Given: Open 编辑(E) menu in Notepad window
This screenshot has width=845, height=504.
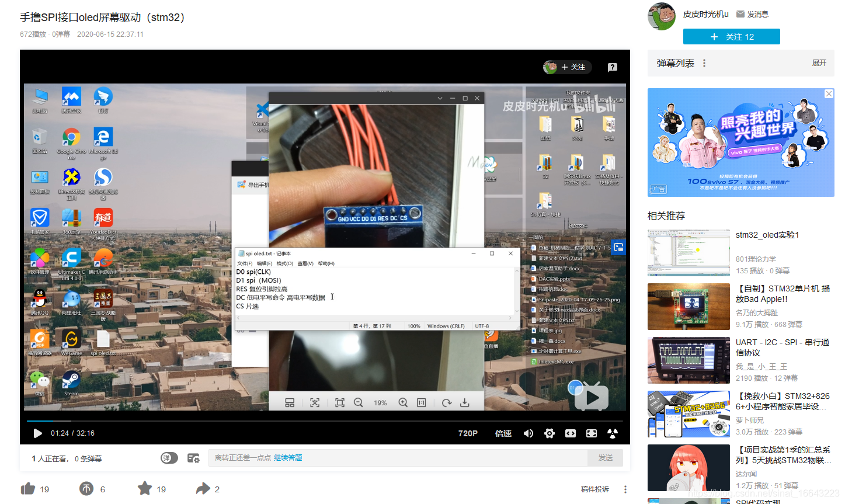Looking at the screenshot, I should [265, 264].
